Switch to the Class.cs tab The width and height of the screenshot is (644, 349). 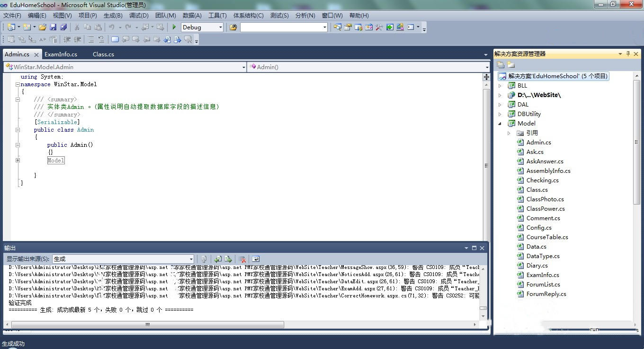pos(103,54)
